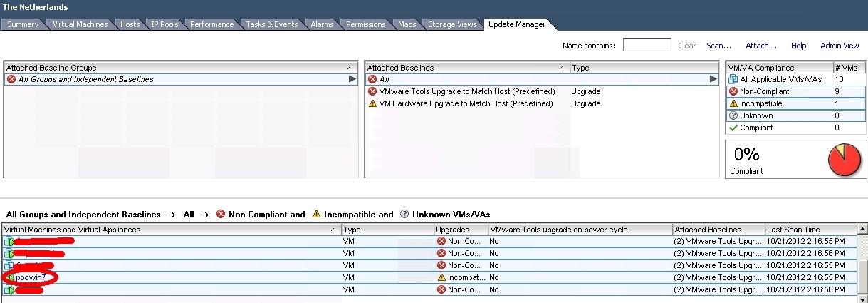Click the Unknown question-mark icon in compliance panel
The height and width of the screenshot is (303, 868).
tap(733, 115)
